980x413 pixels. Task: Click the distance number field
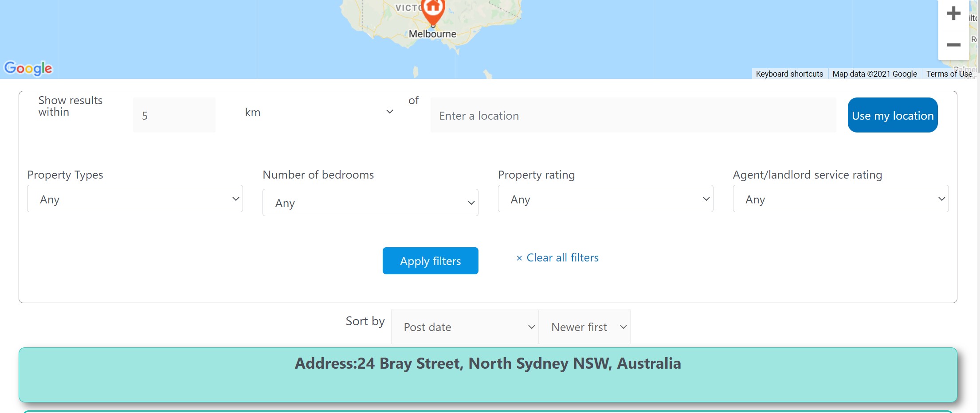pyautogui.click(x=174, y=115)
